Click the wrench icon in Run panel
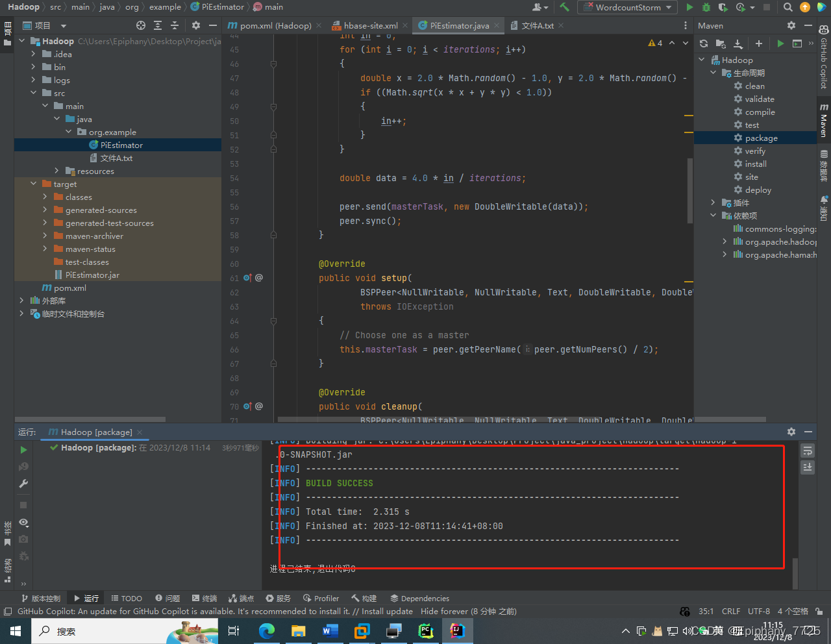The image size is (831, 644). [x=23, y=484]
